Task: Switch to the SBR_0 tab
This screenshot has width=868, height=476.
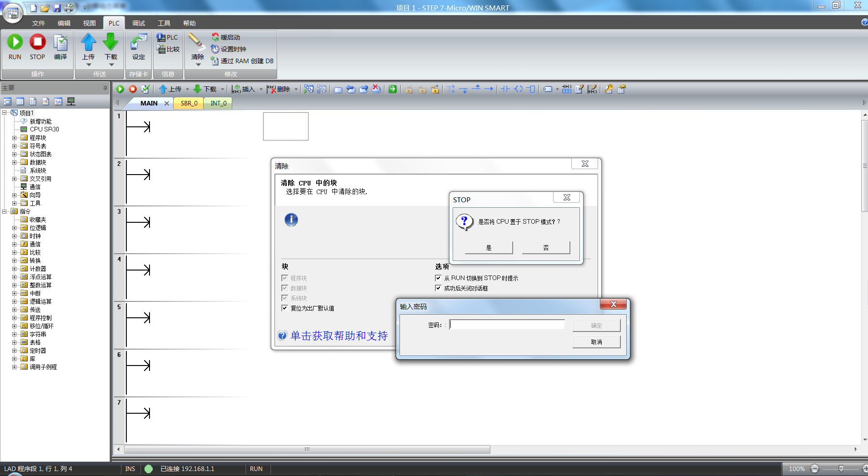Action: 189,103
